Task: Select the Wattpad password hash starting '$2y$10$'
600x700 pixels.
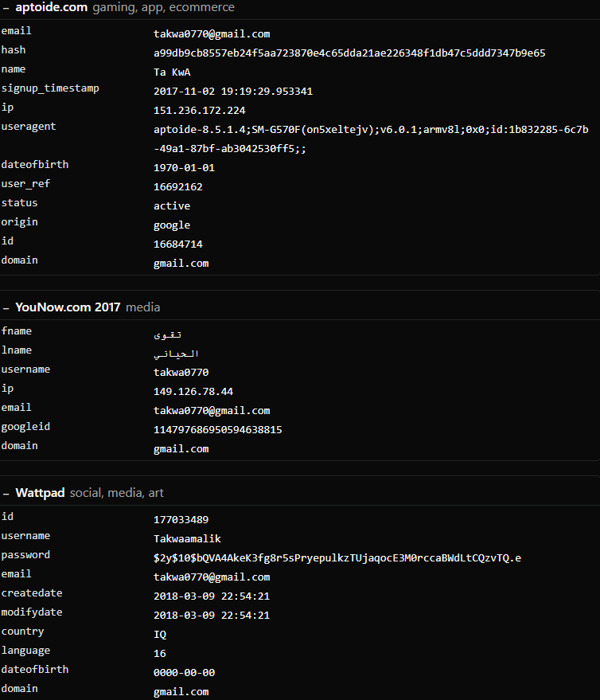Action: [x=337, y=558]
